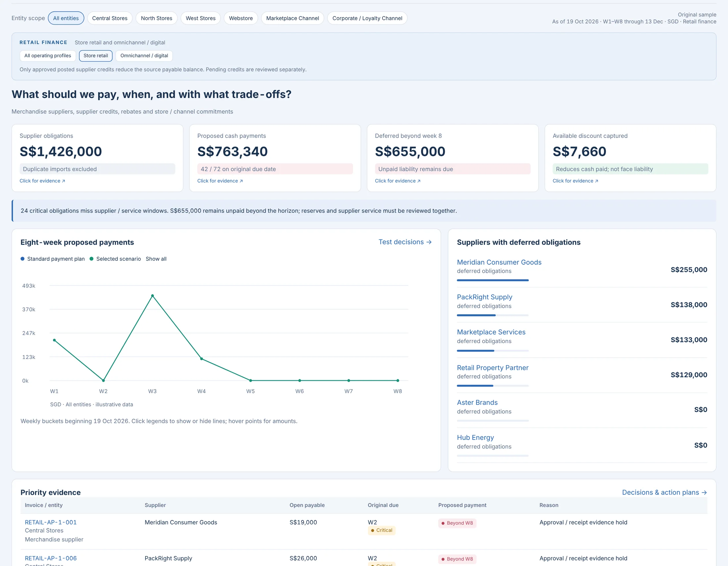Click S$255,000 deferred amount for Meridian
Screen dimensions: 728x566
point(689,270)
